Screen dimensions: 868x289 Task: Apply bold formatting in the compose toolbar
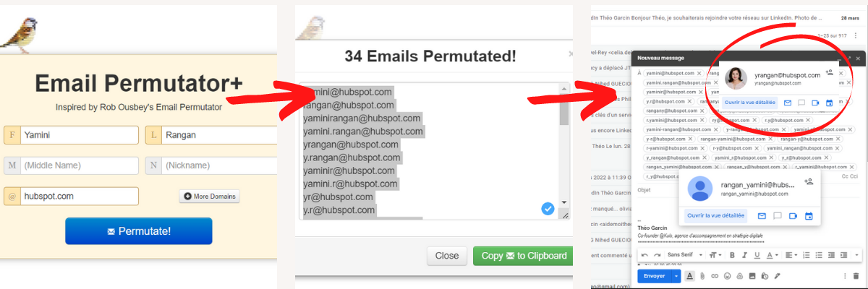(x=732, y=255)
